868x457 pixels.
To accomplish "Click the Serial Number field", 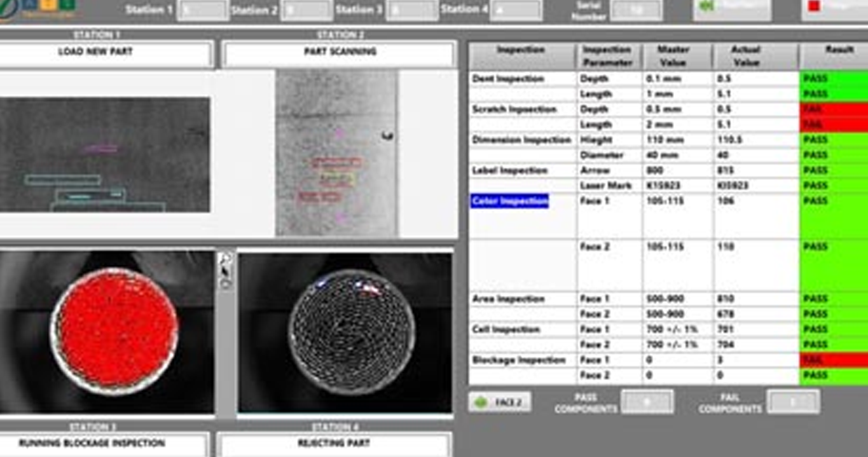I will pos(636,10).
